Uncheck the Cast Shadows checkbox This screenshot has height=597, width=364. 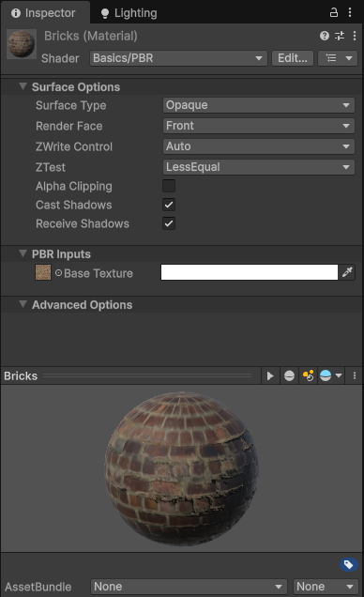(x=169, y=205)
